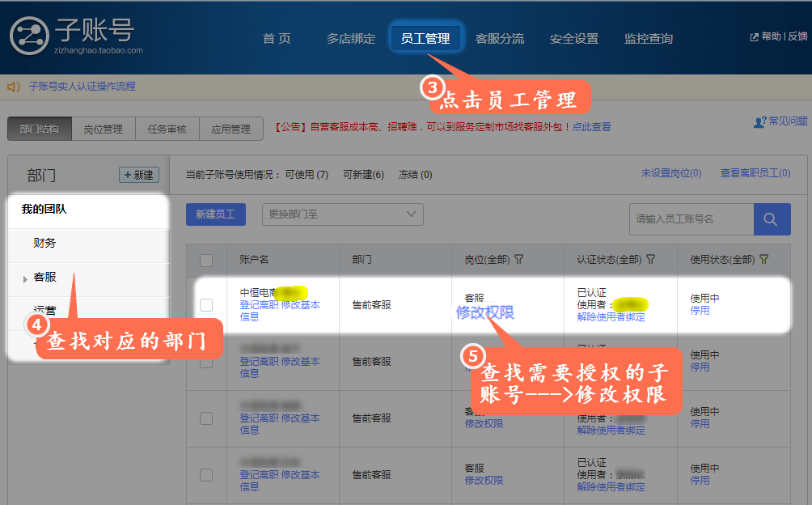Click the employee account search field
The image size is (812, 505).
click(x=691, y=219)
